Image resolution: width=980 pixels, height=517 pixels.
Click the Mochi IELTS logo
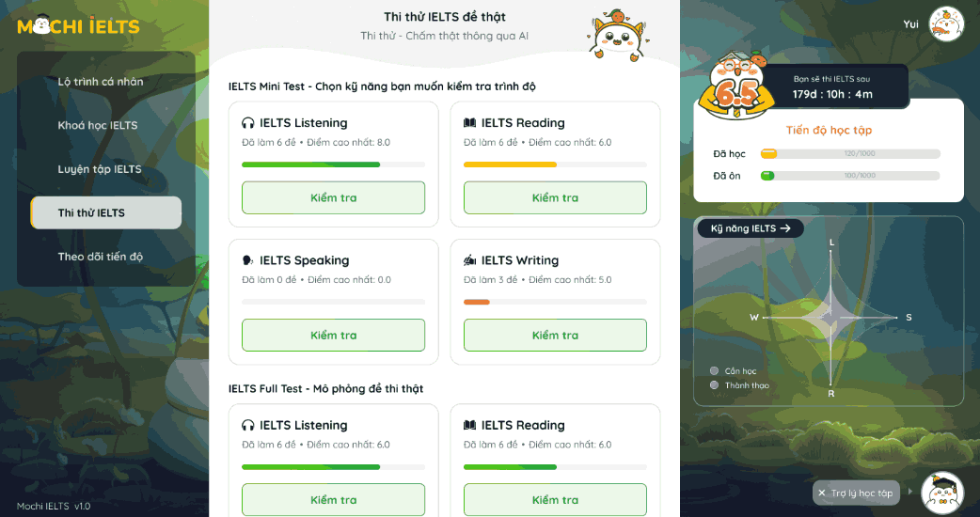coord(78,25)
